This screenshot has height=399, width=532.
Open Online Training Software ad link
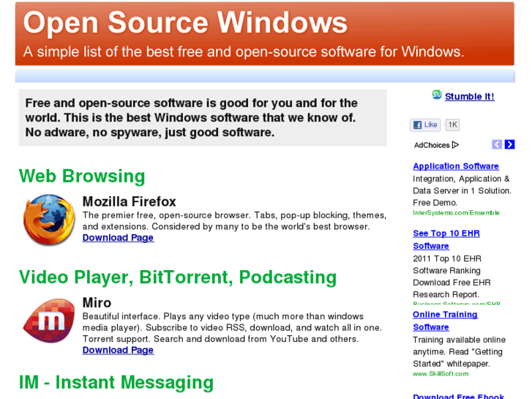click(445, 321)
